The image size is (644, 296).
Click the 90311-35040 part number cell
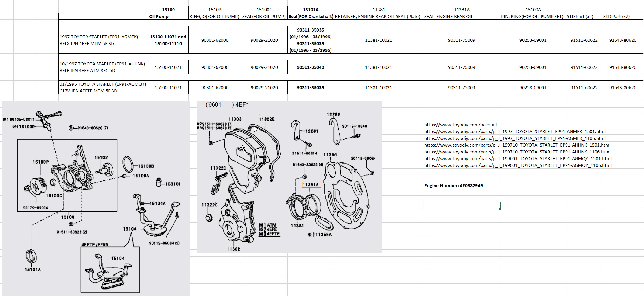click(x=311, y=67)
